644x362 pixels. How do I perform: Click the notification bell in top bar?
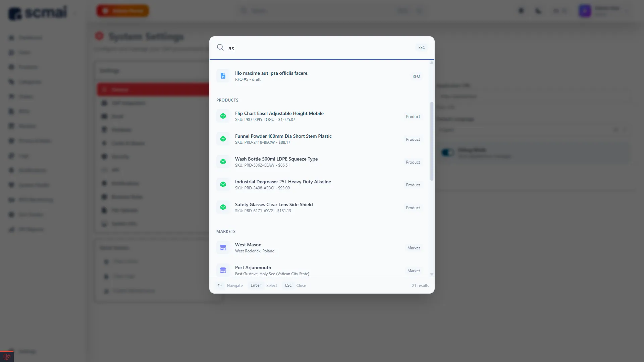521,11
